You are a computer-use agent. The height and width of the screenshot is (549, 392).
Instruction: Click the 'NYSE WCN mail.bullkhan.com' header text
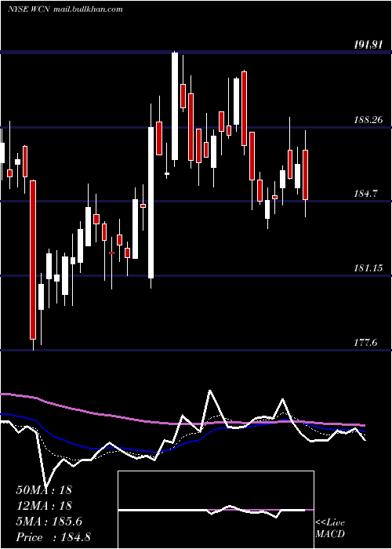click(65, 9)
